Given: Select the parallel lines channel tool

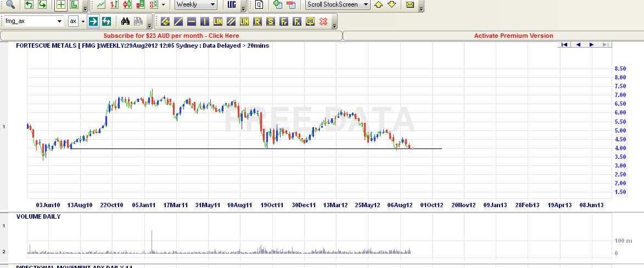Looking at the screenshot, I should 231,21.
